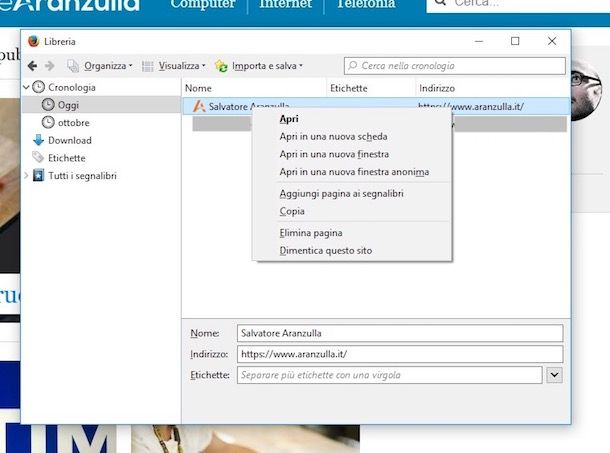Open Download in the sidebar
The image size is (610, 453).
70,140
